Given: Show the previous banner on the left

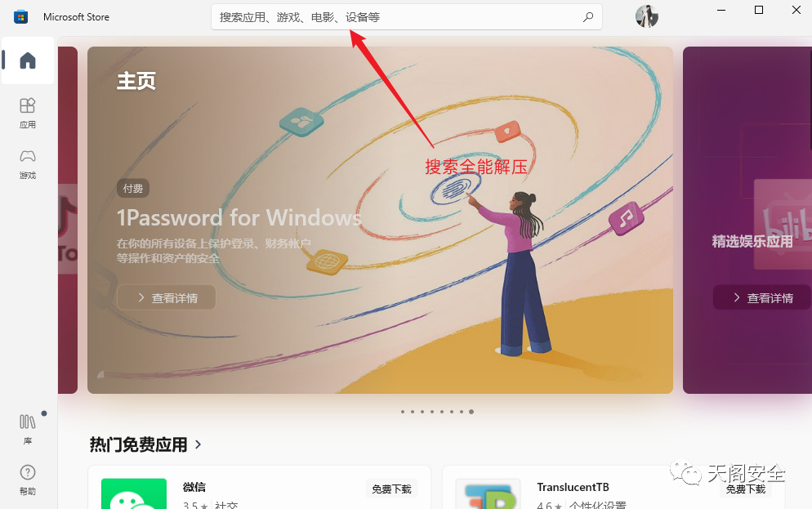Looking at the screenshot, I should point(68,220).
